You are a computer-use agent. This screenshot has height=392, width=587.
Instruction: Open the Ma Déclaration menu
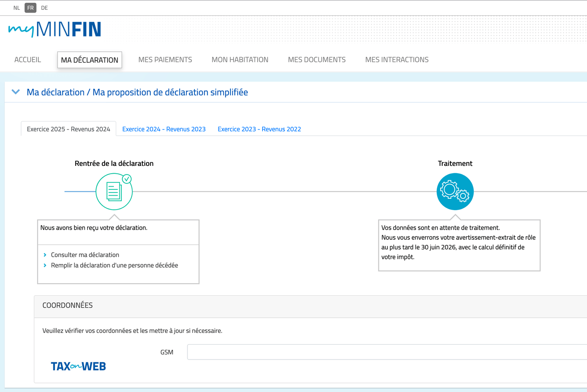pos(90,60)
